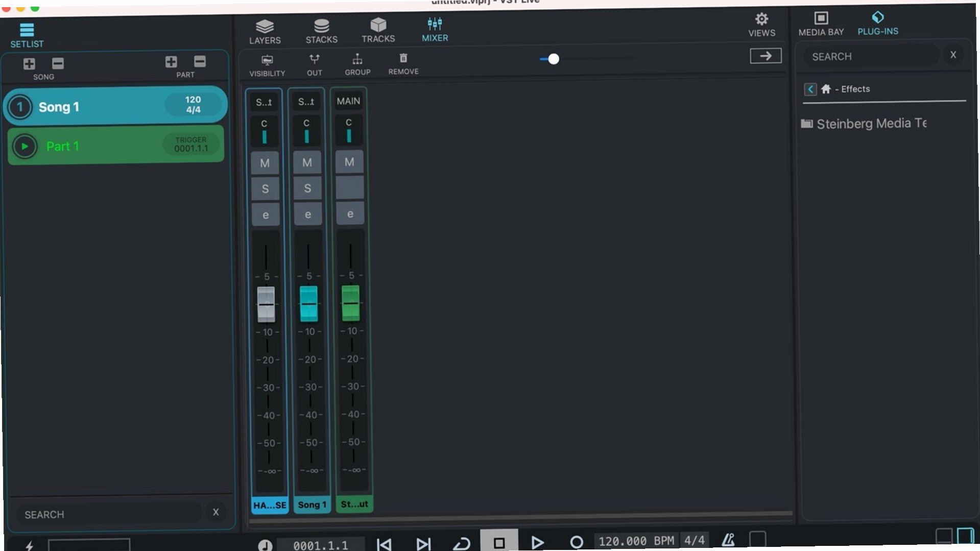980x551 pixels.
Task: Jump to next part in transport
Action: pos(423,544)
